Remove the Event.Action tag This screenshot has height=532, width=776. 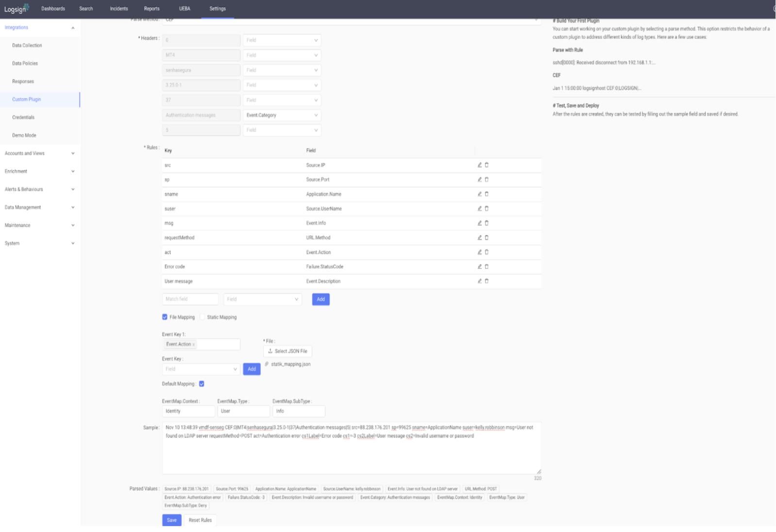[193, 345]
